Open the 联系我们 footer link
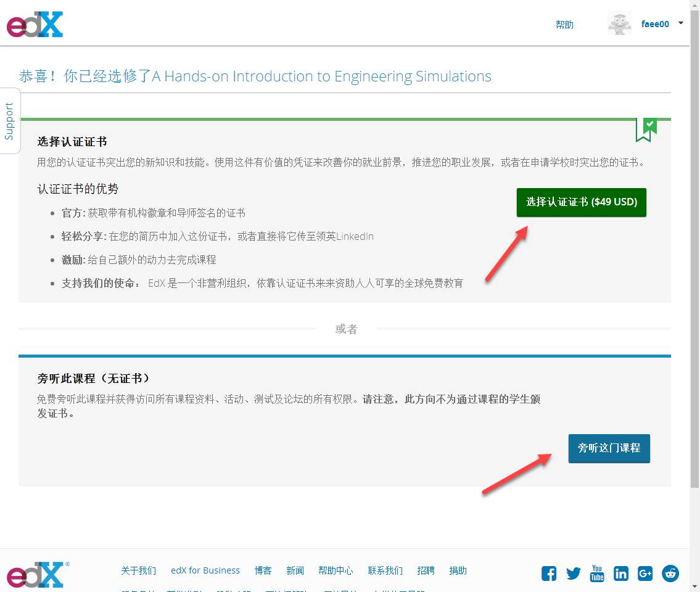Image resolution: width=700 pixels, height=592 pixels. pyautogui.click(x=385, y=570)
